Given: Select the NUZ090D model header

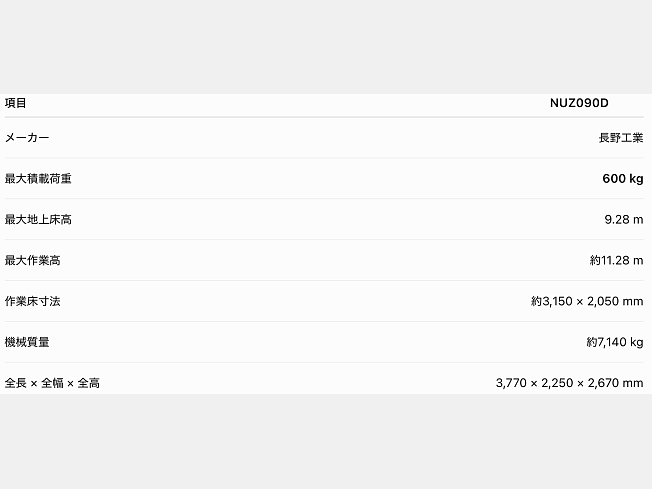Looking at the screenshot, I should point(579,103).
